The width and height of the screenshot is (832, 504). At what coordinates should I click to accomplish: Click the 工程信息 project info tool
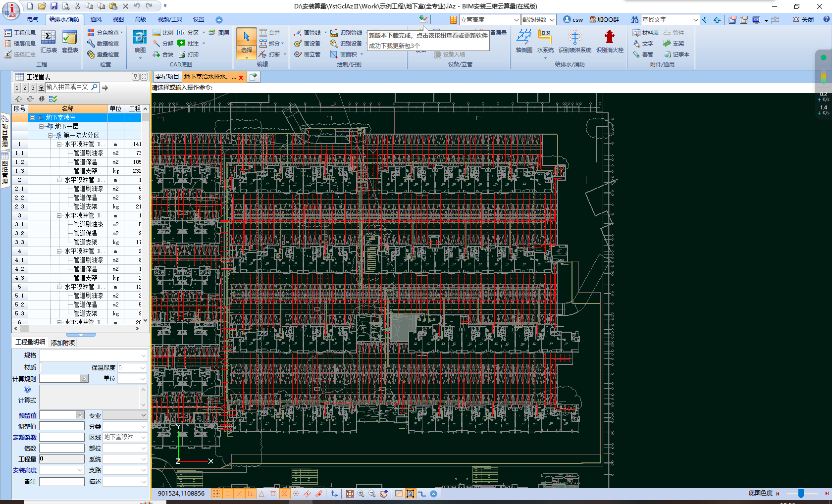tap(20, 33)
